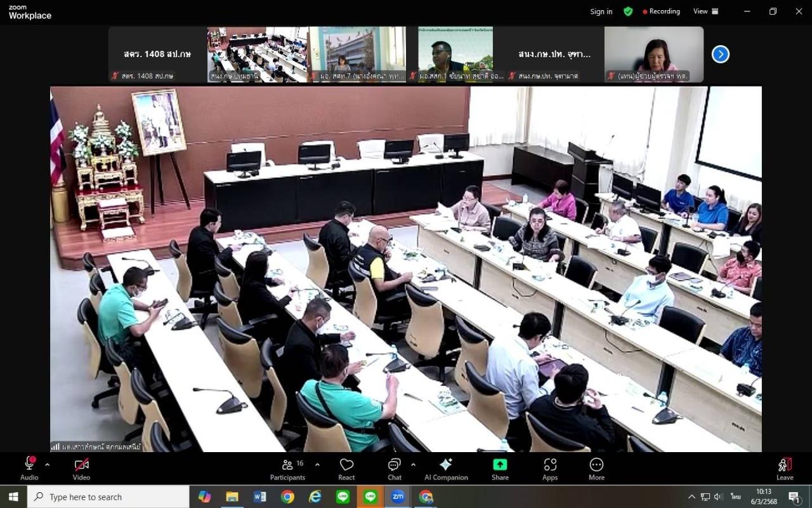Open the Apps panel

pyautogui.click(x=550, y=469)
